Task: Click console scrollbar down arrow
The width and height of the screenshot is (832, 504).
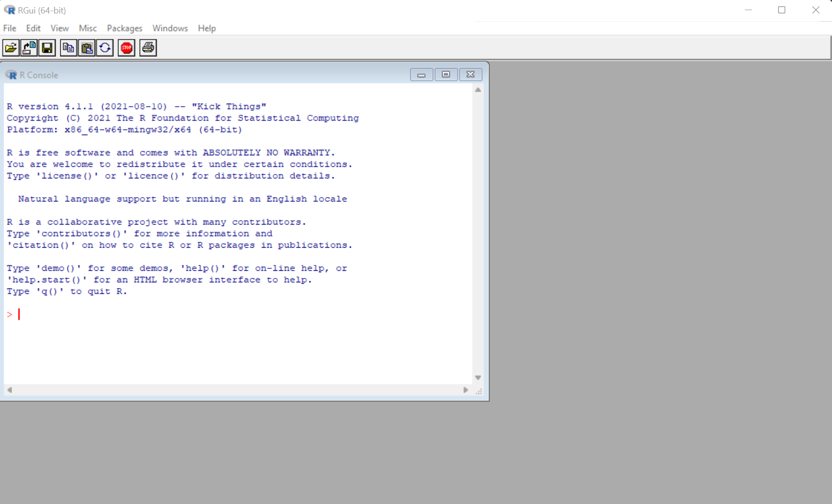Action: pos(478,378)
